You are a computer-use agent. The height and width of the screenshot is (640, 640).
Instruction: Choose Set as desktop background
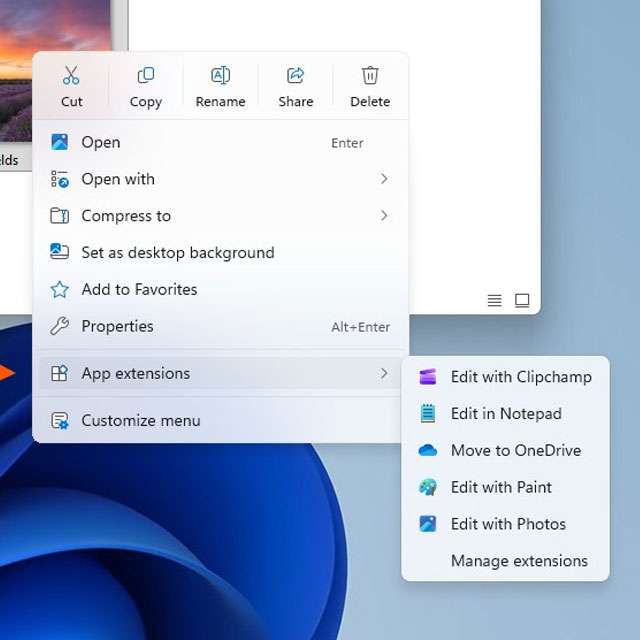pyautogui.click(x=220, y=253)
